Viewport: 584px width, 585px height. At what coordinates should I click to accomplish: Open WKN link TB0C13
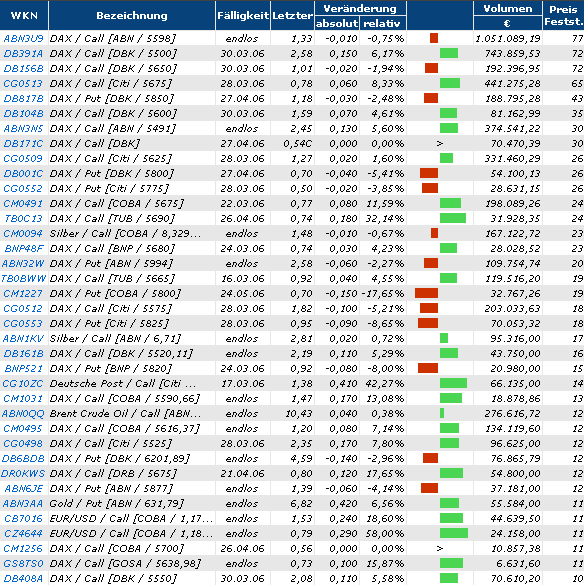[24, 219]
